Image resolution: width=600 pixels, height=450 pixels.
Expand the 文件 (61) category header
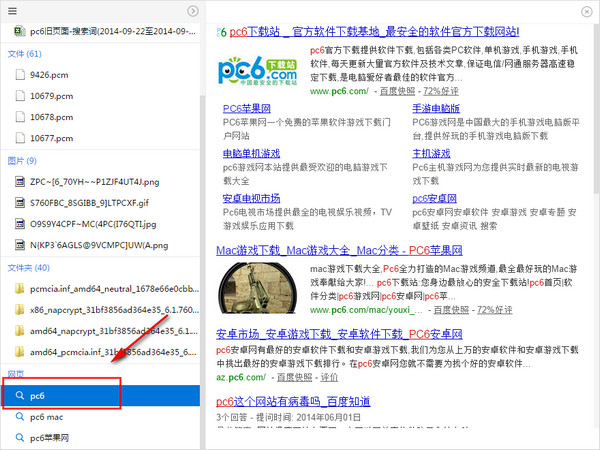coord(24,54)
